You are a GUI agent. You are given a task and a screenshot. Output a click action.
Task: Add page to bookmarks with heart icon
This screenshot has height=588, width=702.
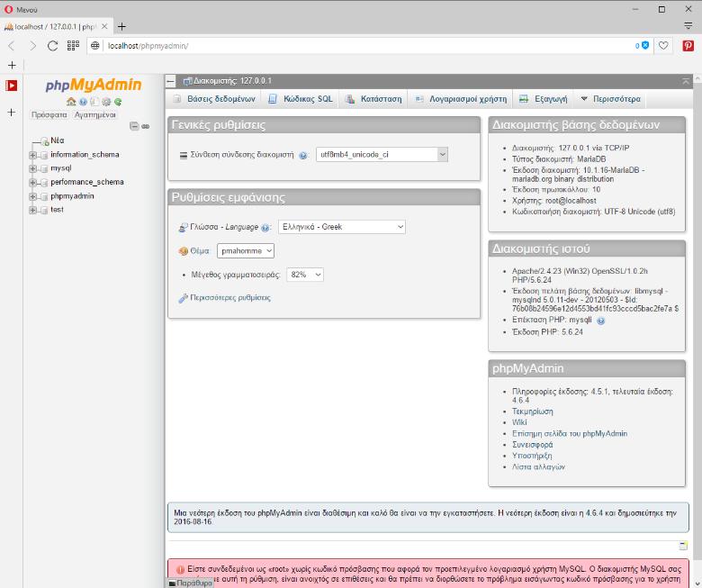pyautogui.click(x=663, y=46)
